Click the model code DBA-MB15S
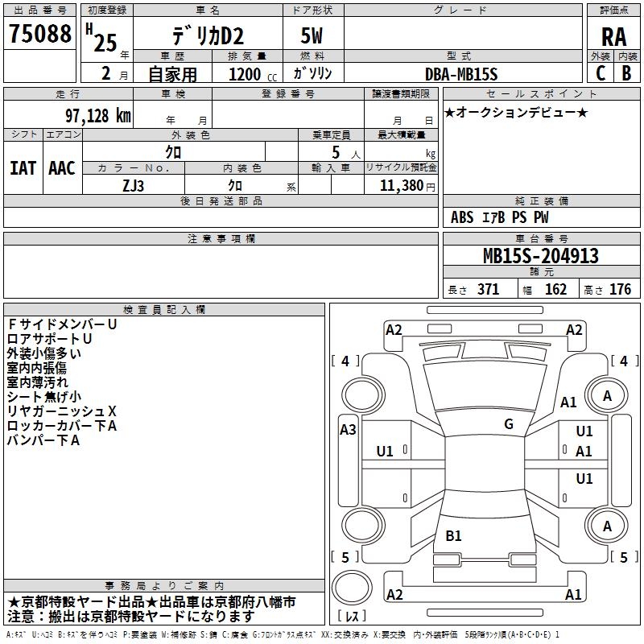 [461, 74]
